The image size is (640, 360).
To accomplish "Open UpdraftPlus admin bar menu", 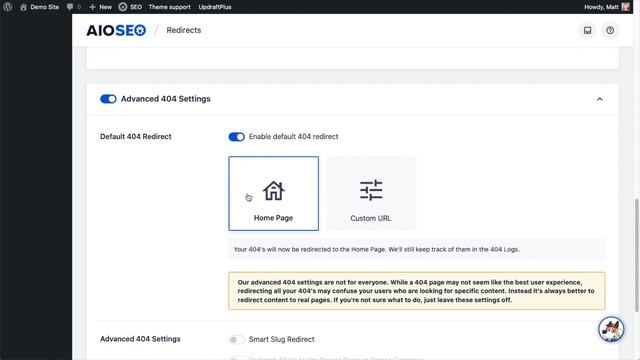I will tap(215, 7).
